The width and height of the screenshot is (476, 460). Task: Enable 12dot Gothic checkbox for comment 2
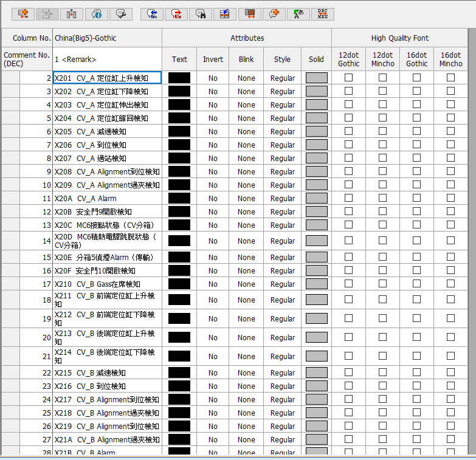pos(348,78)
